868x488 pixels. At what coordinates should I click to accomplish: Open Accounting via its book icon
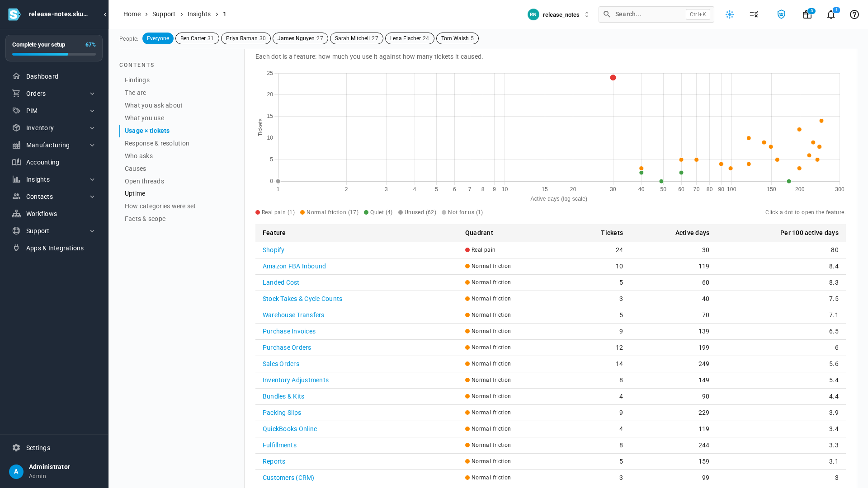[x=16, y=162]
